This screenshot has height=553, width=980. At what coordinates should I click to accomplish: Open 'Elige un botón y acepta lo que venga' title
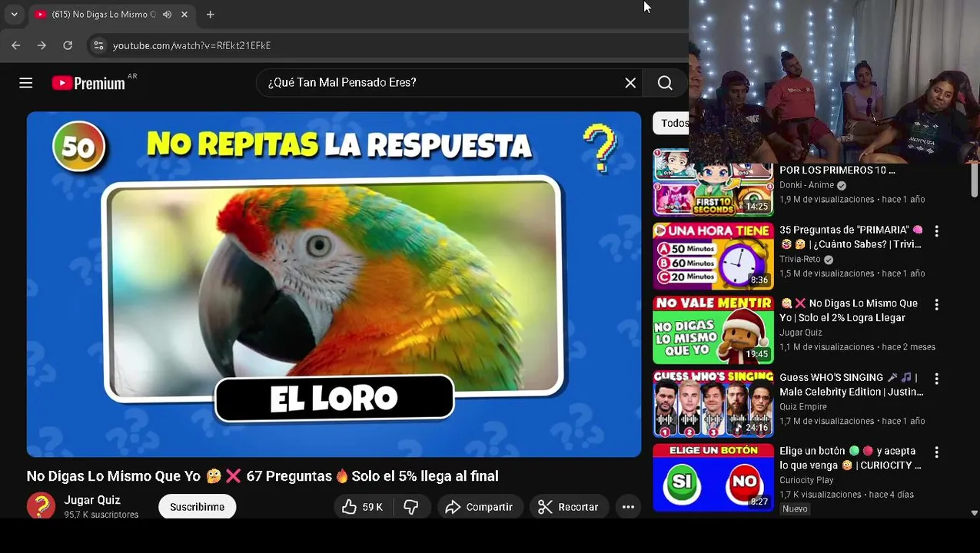(850, 459)
